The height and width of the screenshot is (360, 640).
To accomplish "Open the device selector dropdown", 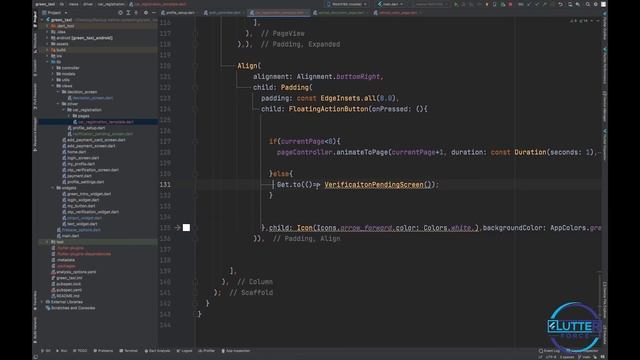I will 347,4.
